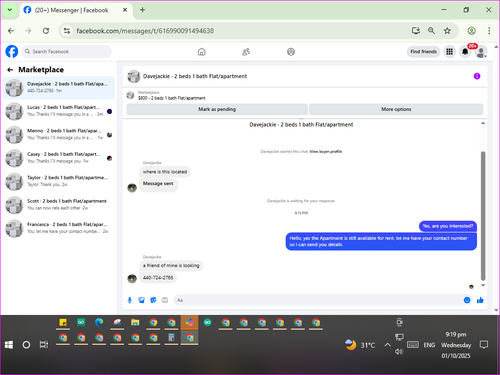Open the Menno conversation
This screenshot has width=500, height=375.
[59, 134]
